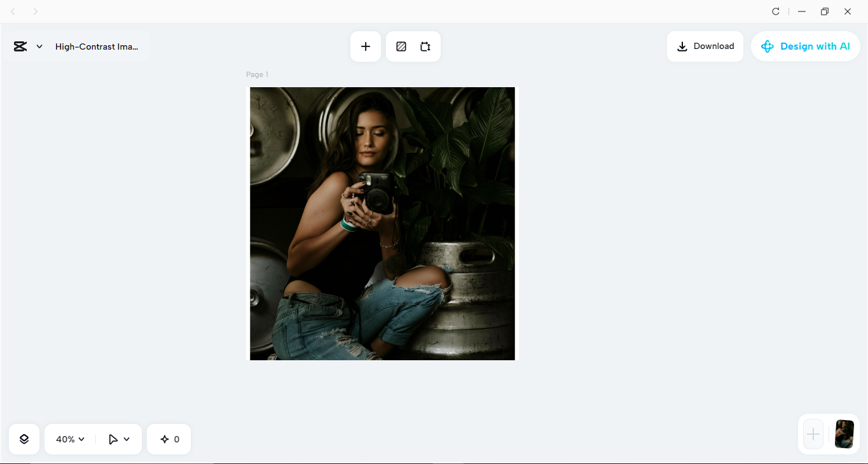The image size is (868, 464).
Task: Select the photo on the canvas
Action: click(382, 223)
